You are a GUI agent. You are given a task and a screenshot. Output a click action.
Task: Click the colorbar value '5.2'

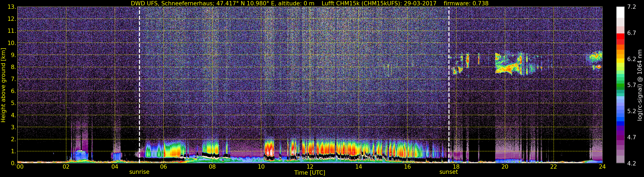click(x=632, y=111)
